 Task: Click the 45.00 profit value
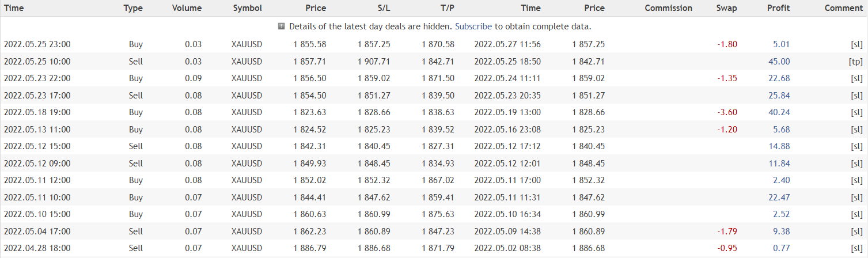coord(779,62)
